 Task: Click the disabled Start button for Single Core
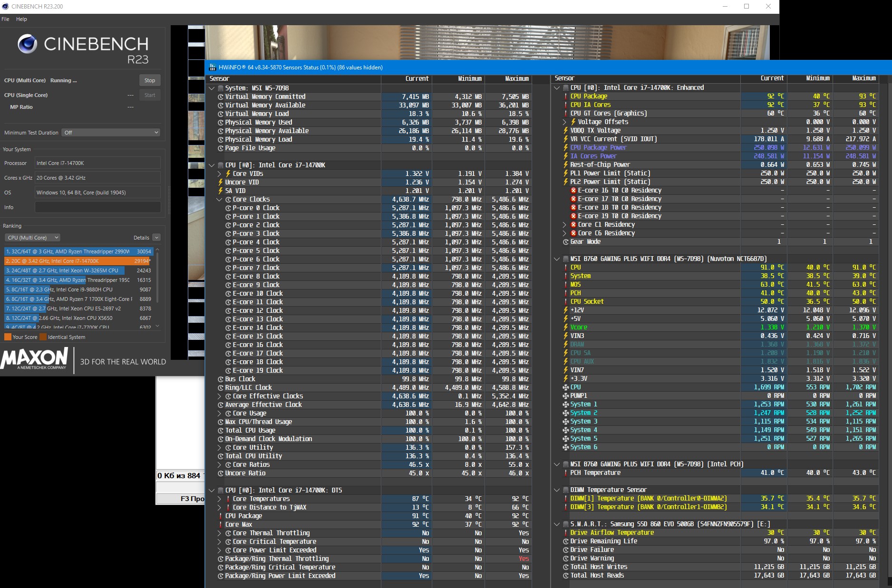pos(150,95)
